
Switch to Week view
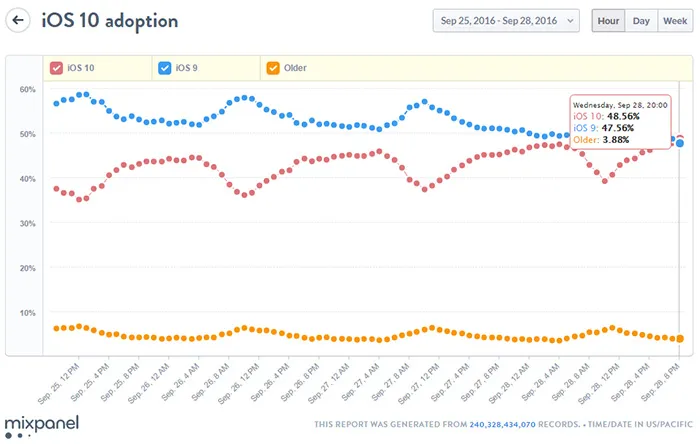pos(674,20)
